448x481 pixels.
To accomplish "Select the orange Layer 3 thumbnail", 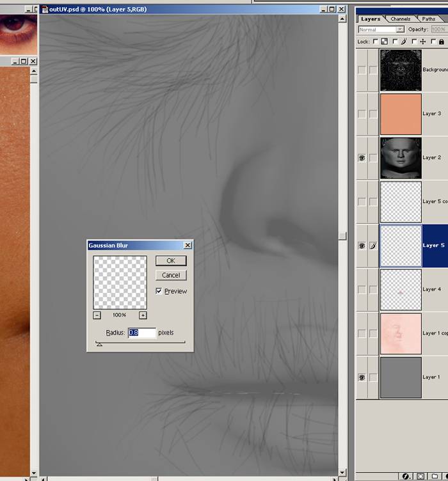I will (401, 114).
